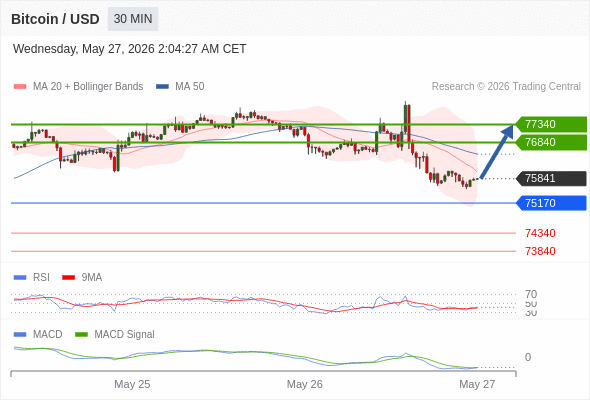The width and height of the screenshot is (590, 400).
Task: Toggle the 9MA legend entry
Action: click(82, 278)
